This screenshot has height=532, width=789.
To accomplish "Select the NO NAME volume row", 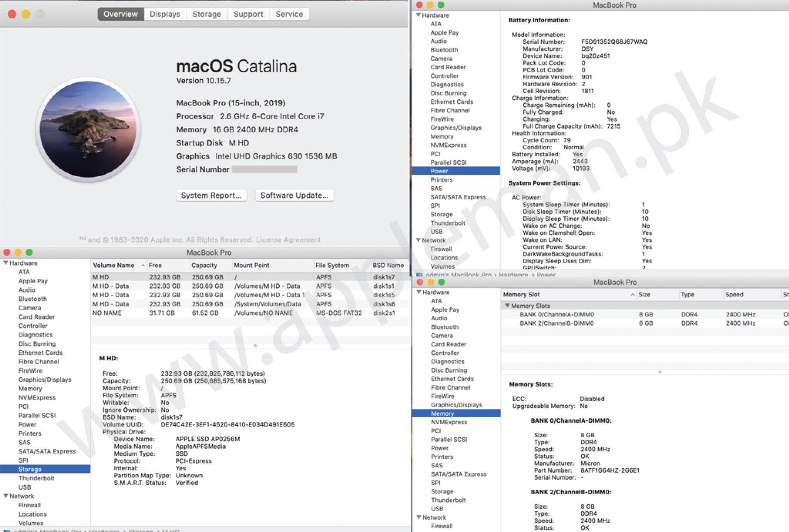I will point(250,313).
